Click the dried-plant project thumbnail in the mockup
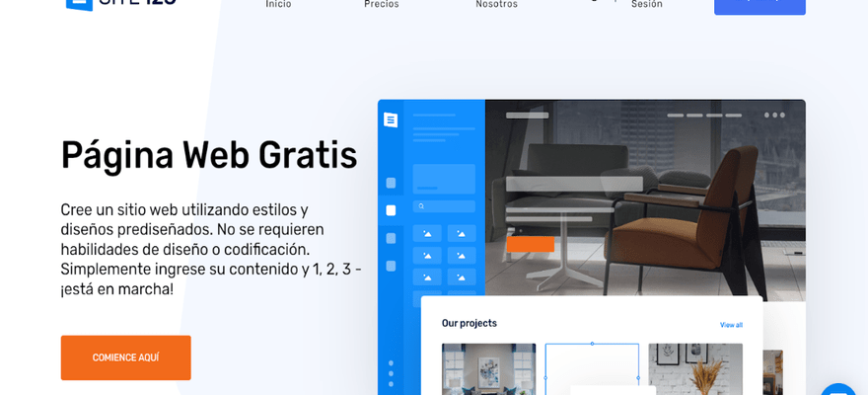The image size is (868, 395). 695,369
